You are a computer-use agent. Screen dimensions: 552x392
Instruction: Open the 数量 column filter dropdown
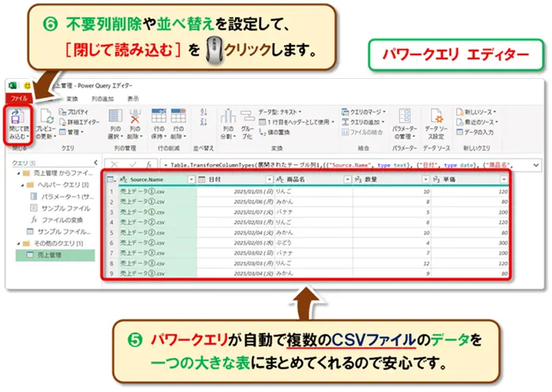coord(426,180)
